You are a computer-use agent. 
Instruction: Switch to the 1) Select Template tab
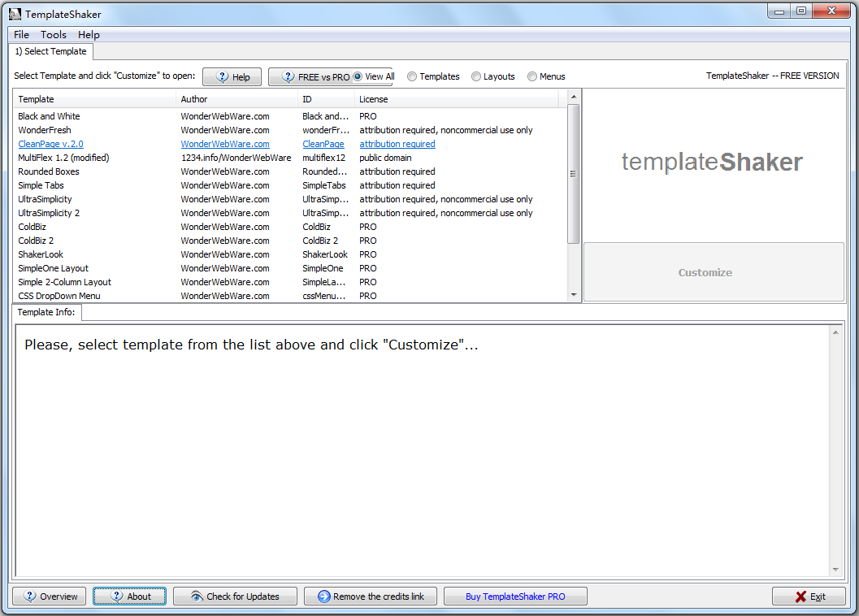click(51, 51)
